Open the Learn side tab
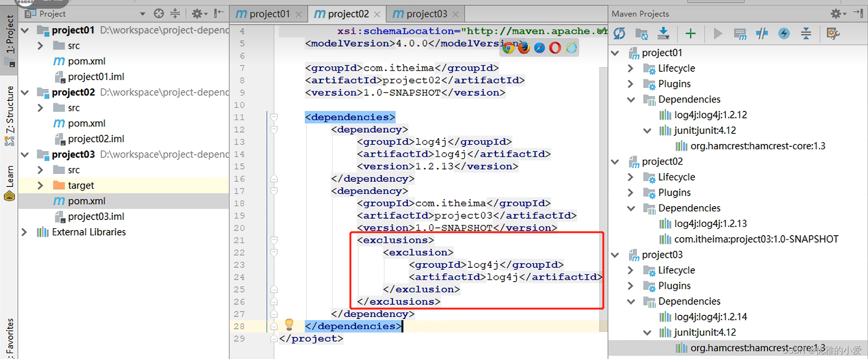The height and width of the screenshot is (359, 868). (x=10, y=183)
